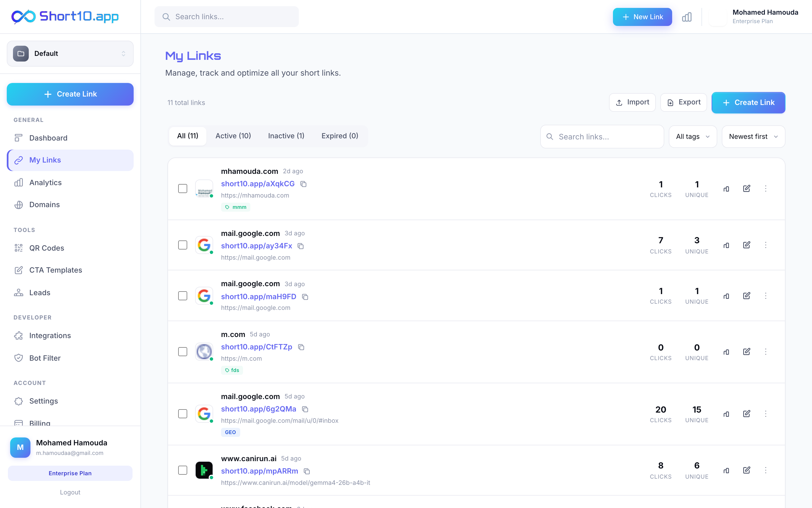Open more options for short10.app/maH9FD

766,296
